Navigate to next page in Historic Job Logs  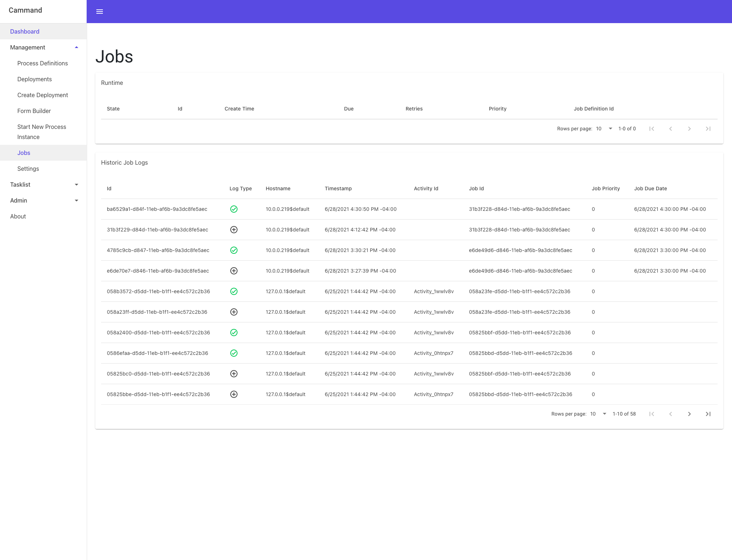click(690, 414)
